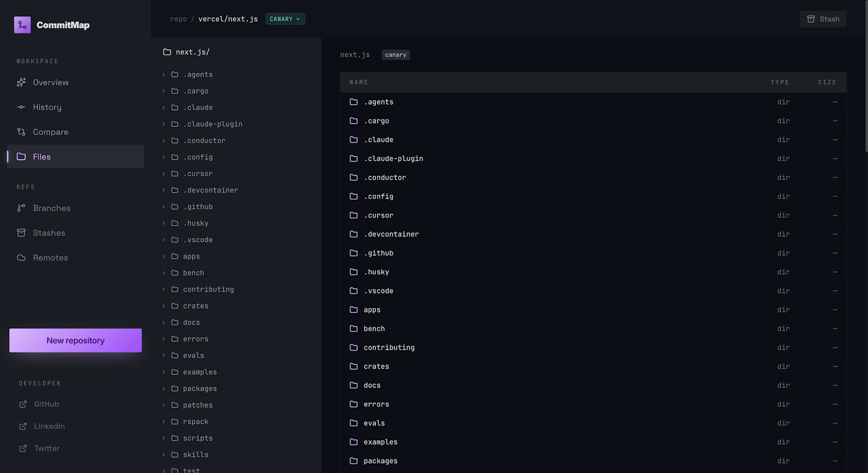The image size is (868, 473).
Task: Click the Compare pull-request icon
Action: 21,132
